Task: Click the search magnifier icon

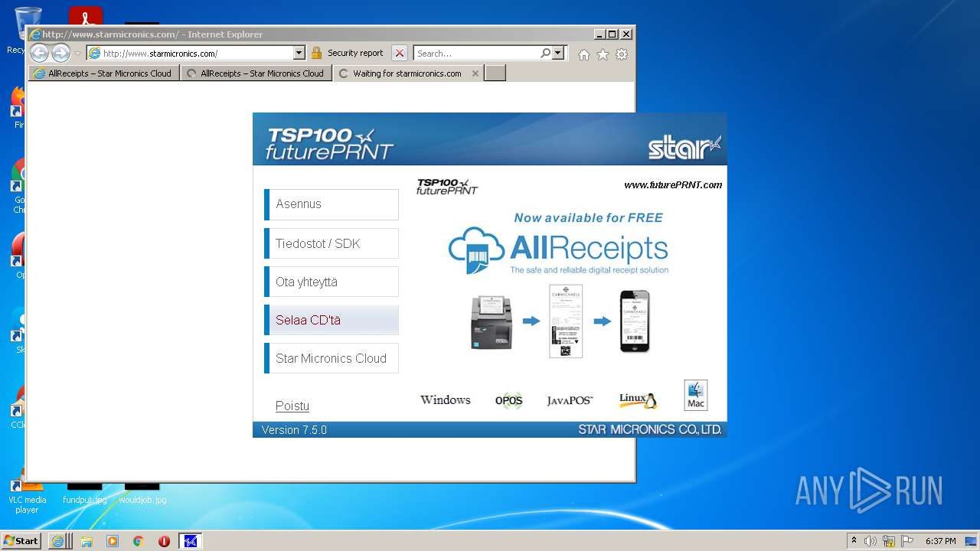Action: [545, 53]
